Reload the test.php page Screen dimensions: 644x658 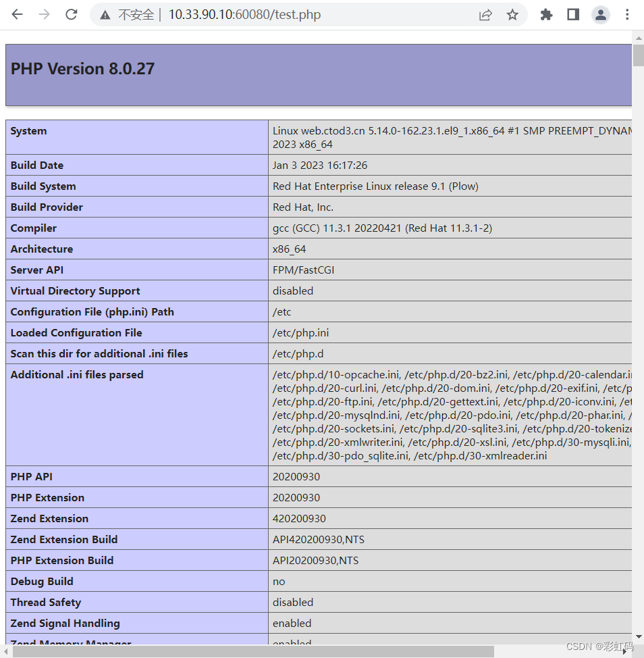72,15
